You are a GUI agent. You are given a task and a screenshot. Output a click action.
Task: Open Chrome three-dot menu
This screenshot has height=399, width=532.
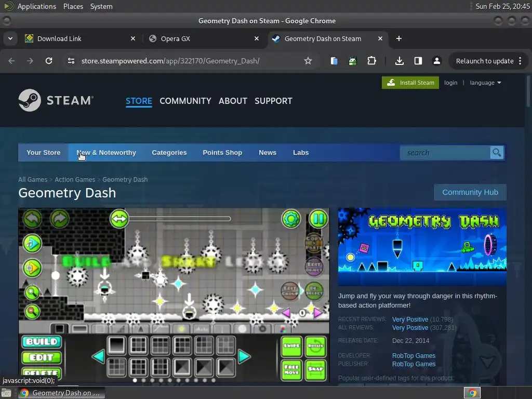(520, 61)
